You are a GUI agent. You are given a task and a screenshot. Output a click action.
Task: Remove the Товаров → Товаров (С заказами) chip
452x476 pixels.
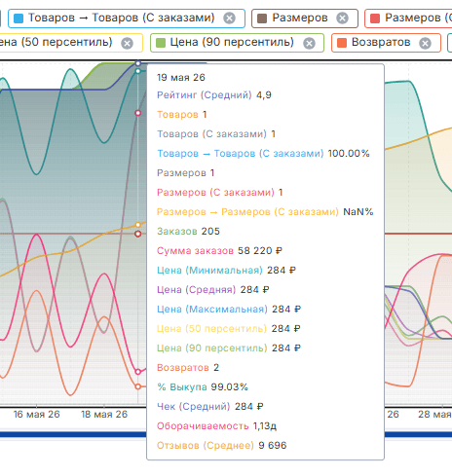point(229,18)
